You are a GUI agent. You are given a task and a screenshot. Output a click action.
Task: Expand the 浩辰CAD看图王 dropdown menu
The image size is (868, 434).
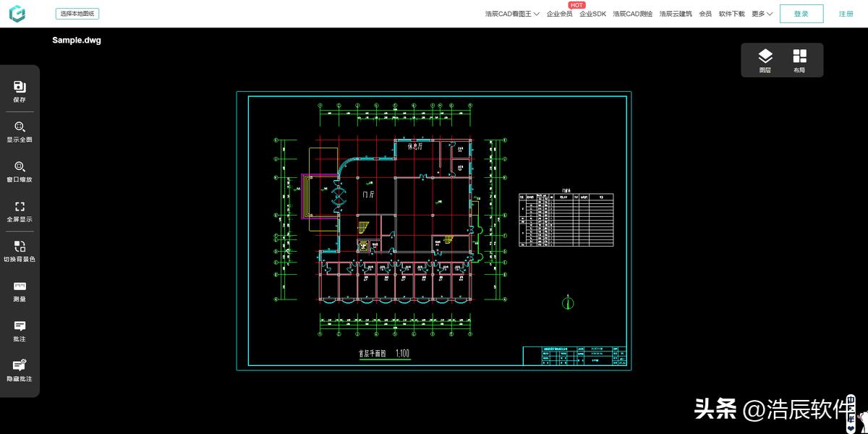[x=512, y=14]
